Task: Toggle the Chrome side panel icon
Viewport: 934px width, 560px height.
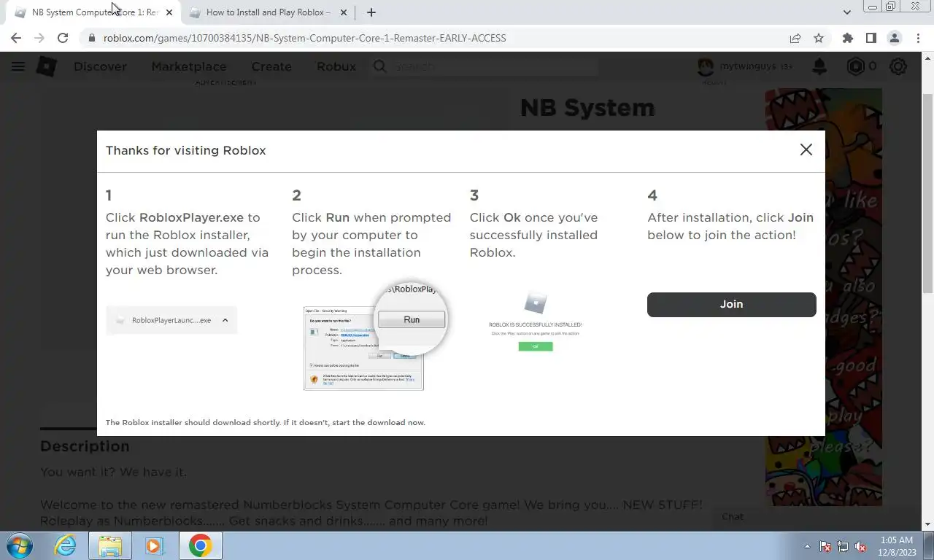Action: coord(871,38)
